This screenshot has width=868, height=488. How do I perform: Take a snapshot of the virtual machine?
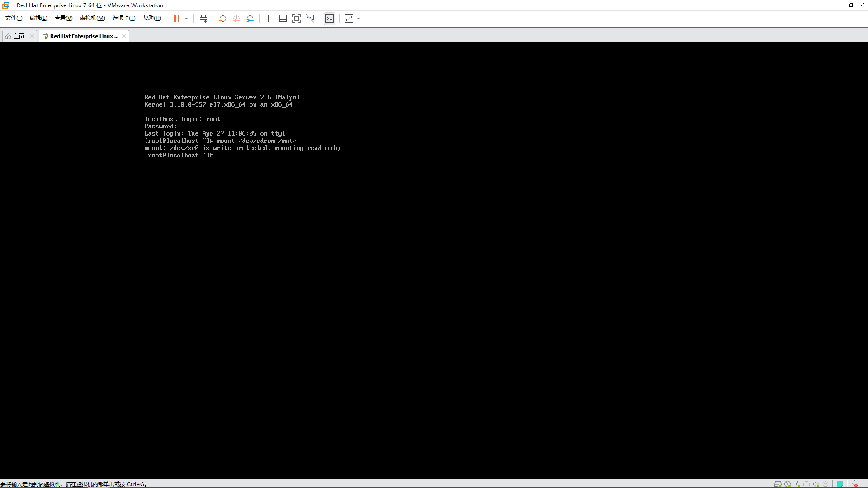(222, 19)
